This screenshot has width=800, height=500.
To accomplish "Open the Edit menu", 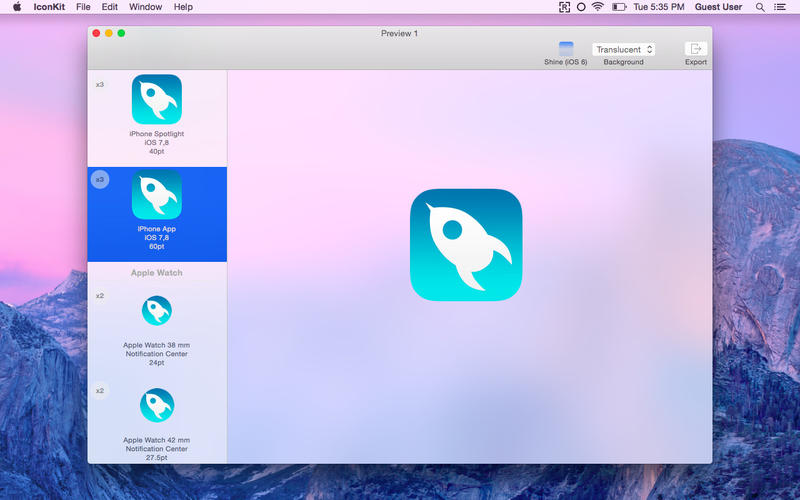I will click(109, 7).
